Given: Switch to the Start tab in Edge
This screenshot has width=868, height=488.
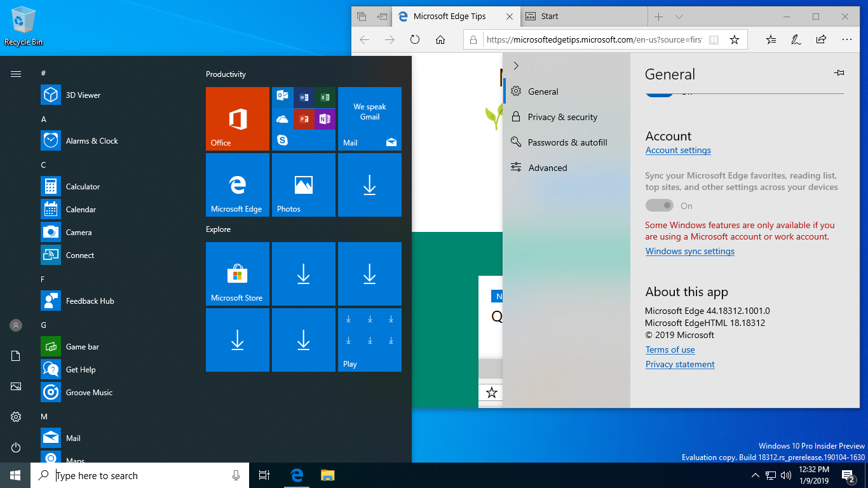Looking at the screenshot, I should (x=583, y=17).
